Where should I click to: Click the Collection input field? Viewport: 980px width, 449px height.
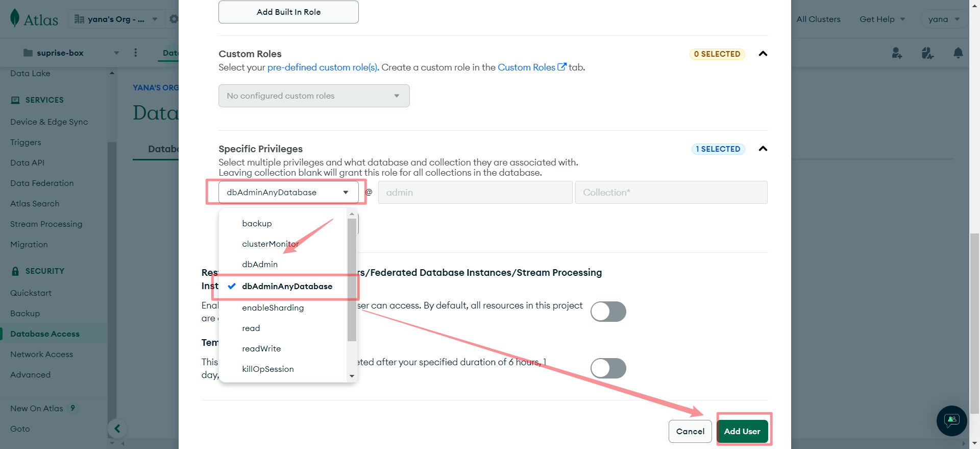[x=671, y=193]
